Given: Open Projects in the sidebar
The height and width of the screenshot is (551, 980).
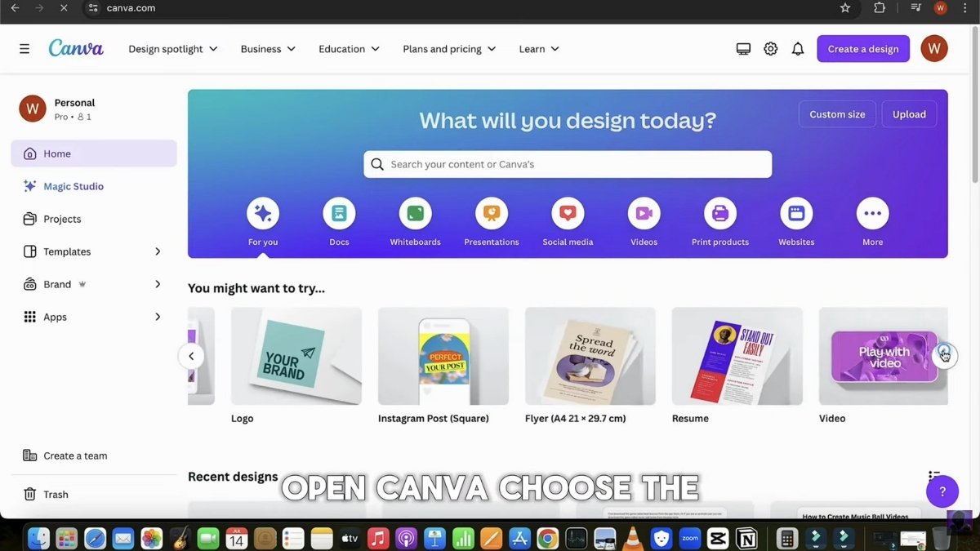Looking at the screenshot, I should pyautogui.click(x=63, y=219).
